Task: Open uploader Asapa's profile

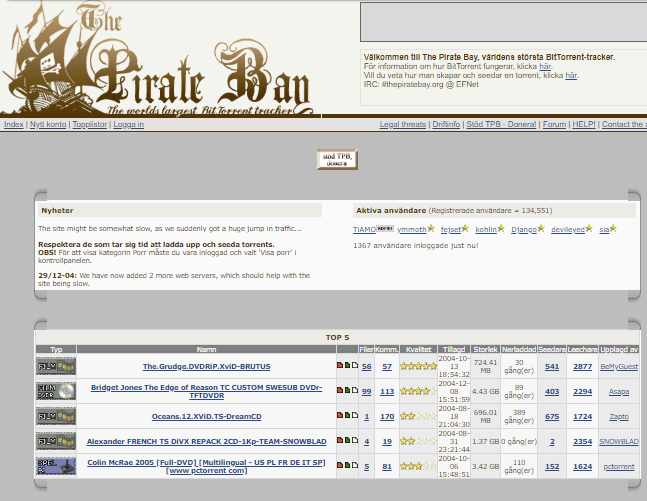Action: pos(619,392)
